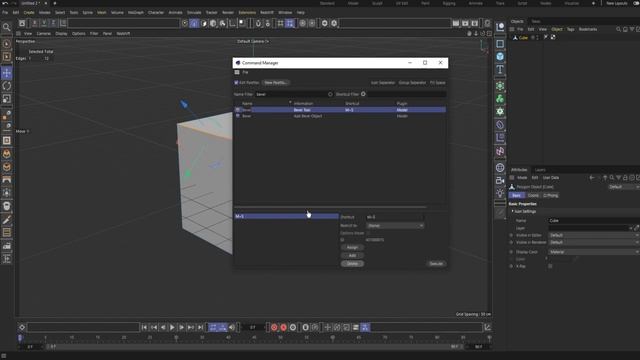Toggle Cube visibility dots in Object Manager
Image resolution: width=640 pixels, height=360 pixels.
[x=537, y=38]
